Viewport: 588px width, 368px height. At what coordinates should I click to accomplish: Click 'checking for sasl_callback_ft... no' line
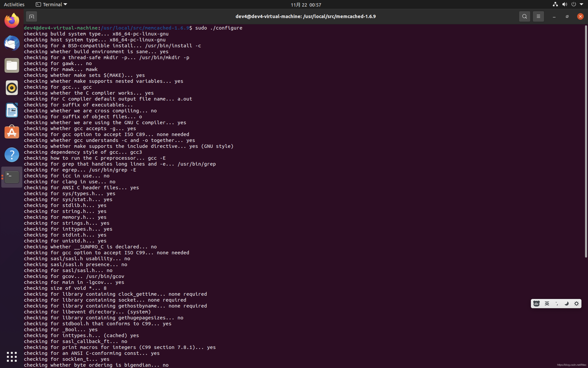click(x=76, y=341)
